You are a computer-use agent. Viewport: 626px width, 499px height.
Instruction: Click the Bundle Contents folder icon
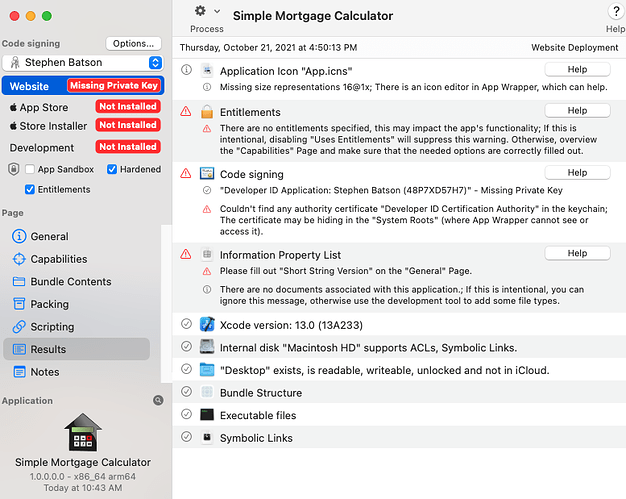pos(19,281)
